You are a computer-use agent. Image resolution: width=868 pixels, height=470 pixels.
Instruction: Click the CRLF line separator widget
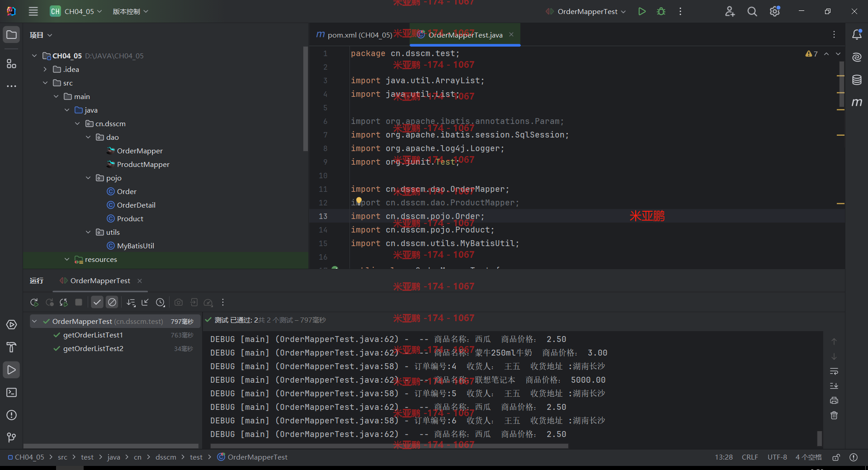pos(750,457)
